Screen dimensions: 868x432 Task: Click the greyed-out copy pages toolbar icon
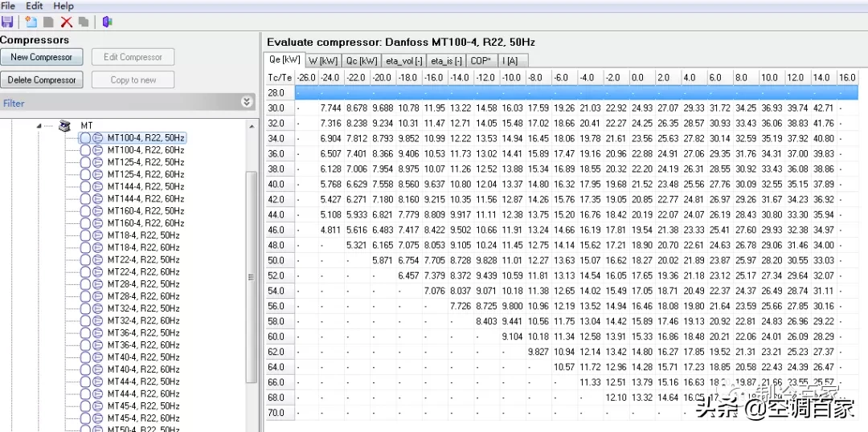click(84, 22)
